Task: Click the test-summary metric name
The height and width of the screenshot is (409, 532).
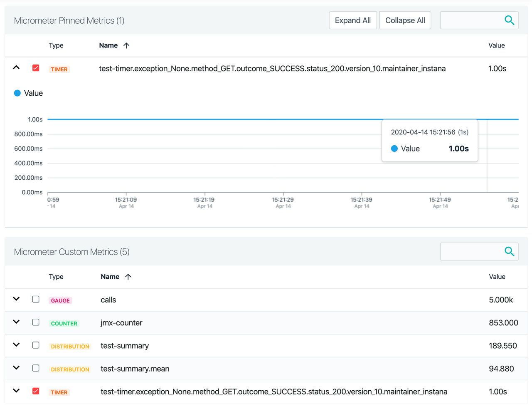Action: coord(125,346)
